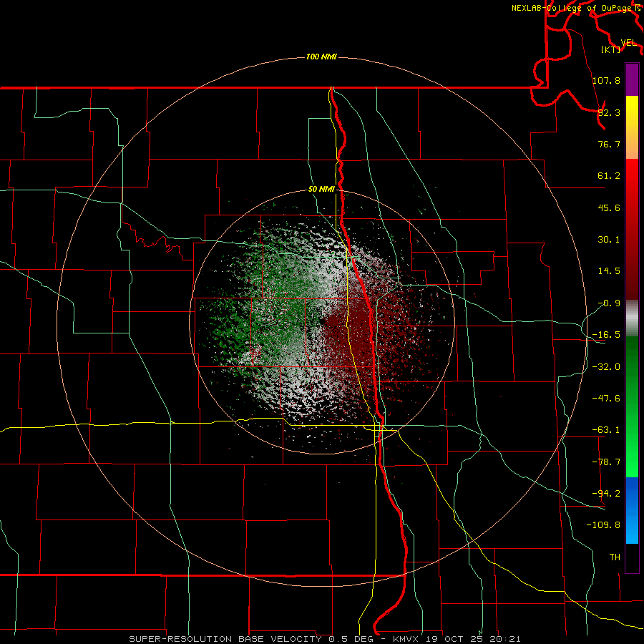Click the -0.9 value on the velocity scale

609,303
